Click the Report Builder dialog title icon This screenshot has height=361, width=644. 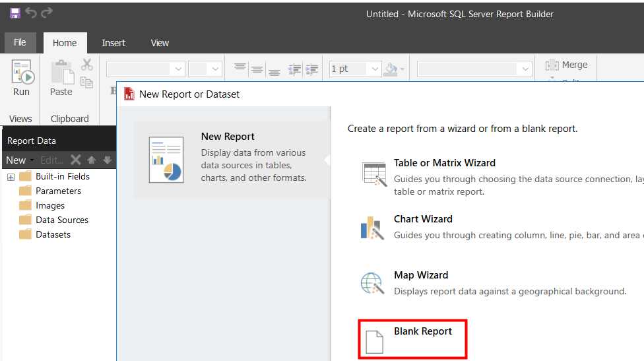pos(129,94)
